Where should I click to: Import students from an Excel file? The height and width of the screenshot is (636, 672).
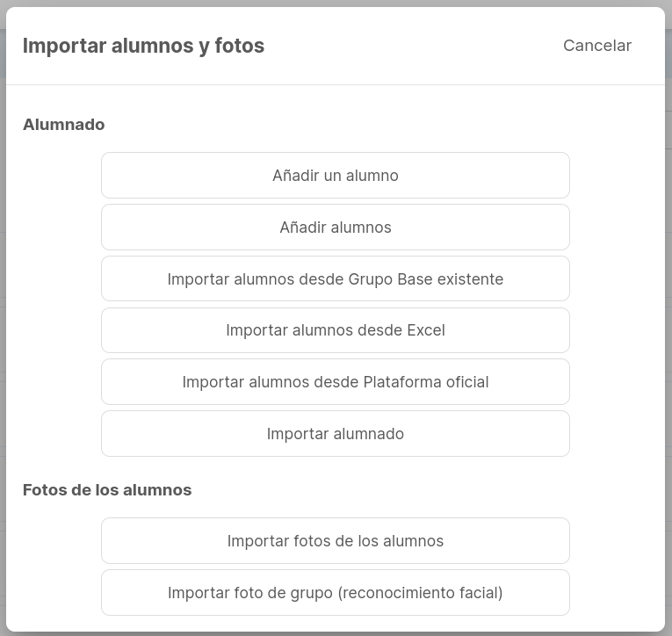(x=336, y=330)
